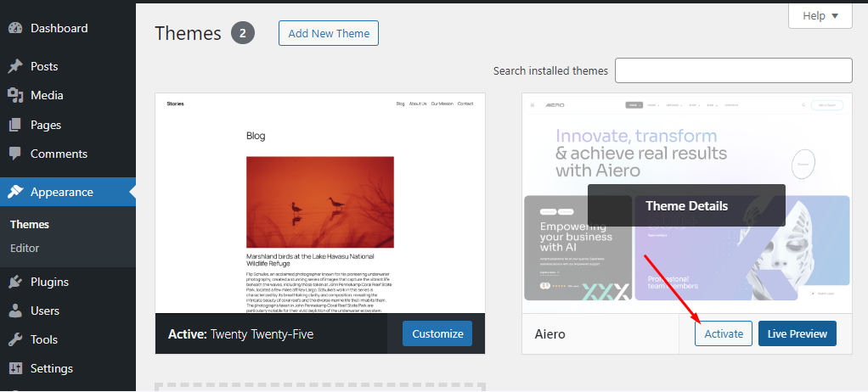Click the Settings sliders icon

coord(15,368)
